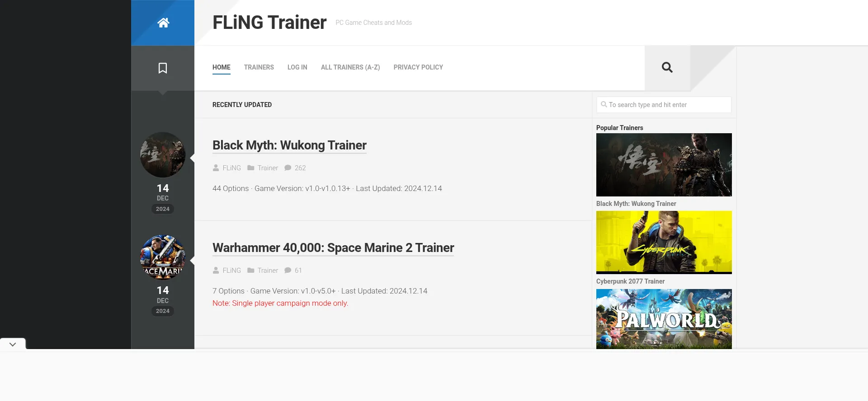The image size is (868, 401).
Task: Click the 44 Options game version line
Action: pyautogui.click(x=327, y=189)
